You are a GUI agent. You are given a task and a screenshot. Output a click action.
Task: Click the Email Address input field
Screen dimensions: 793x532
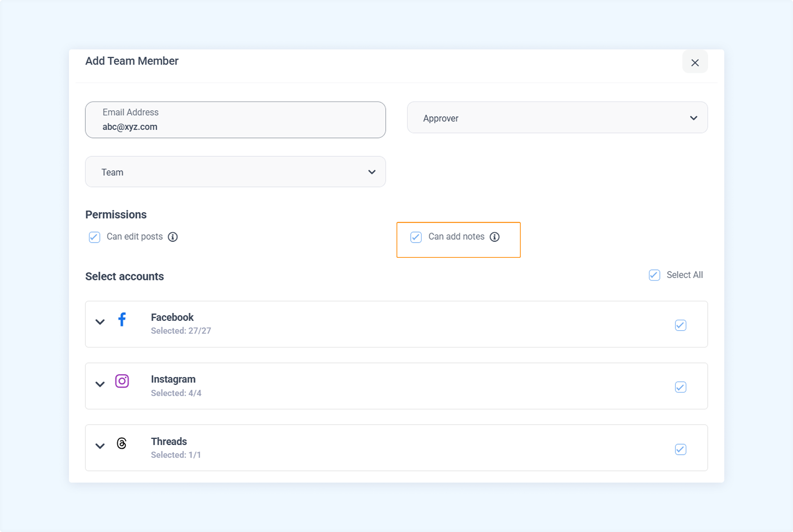click(x=235, y=120)
